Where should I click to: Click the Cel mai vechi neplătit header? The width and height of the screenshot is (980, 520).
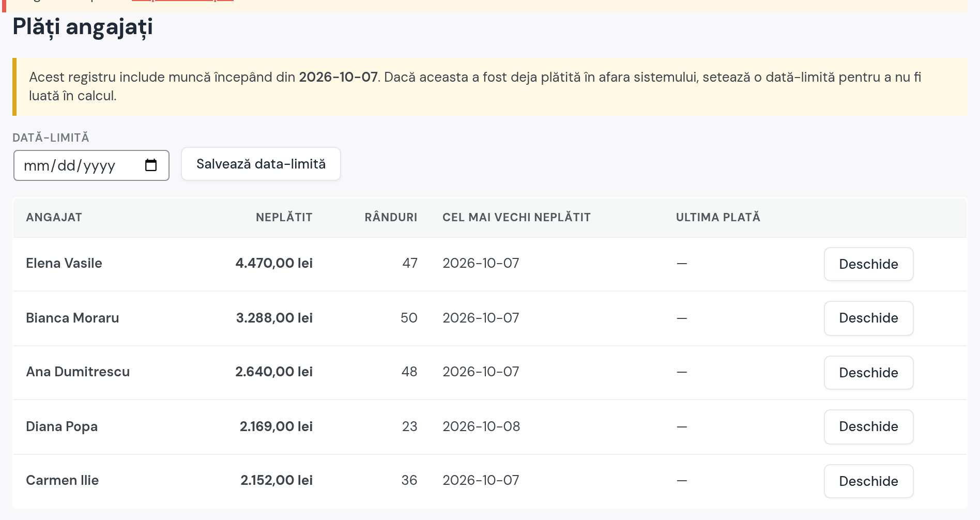516,217
